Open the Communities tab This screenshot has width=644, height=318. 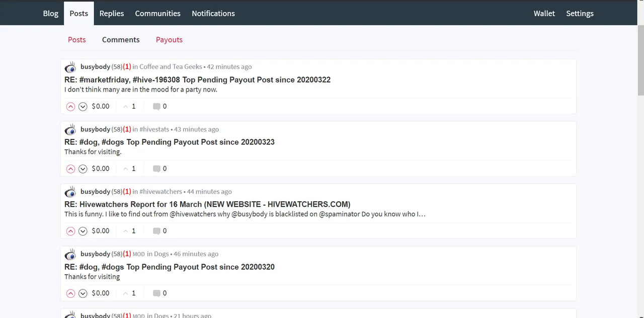coord(157,14)
